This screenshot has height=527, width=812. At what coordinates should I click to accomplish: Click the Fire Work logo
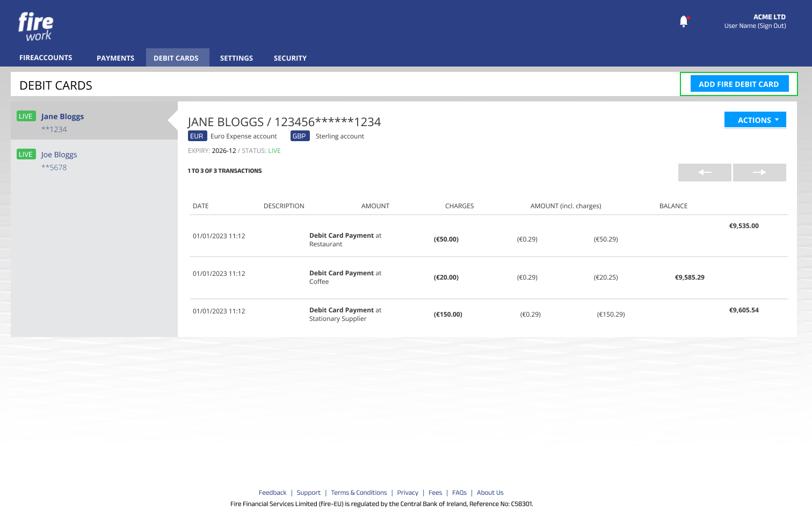35,27
